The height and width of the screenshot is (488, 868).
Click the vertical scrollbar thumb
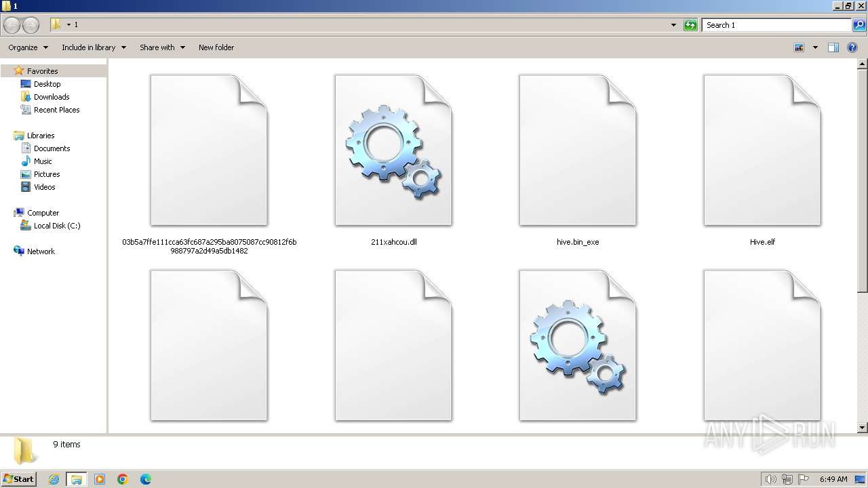point(863,181)
